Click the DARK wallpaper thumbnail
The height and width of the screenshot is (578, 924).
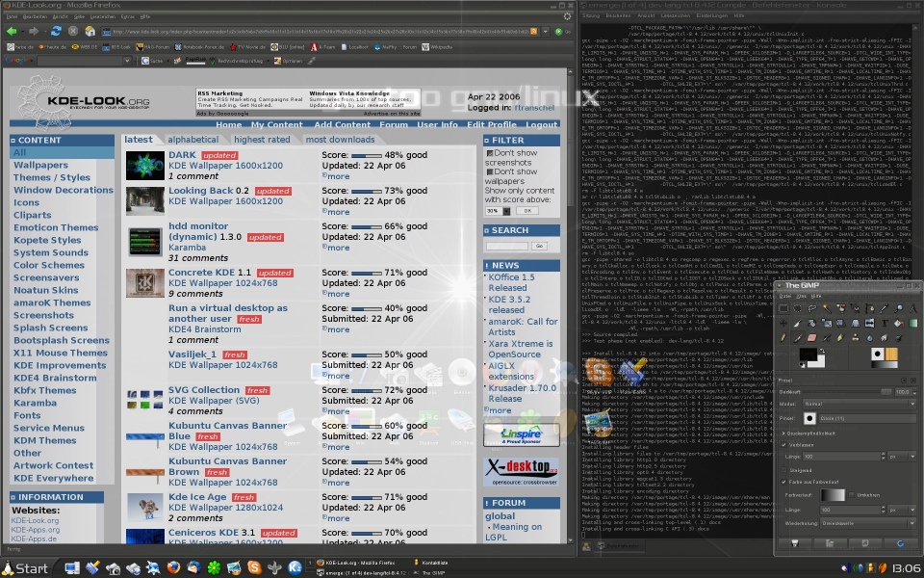coord(145,166)
